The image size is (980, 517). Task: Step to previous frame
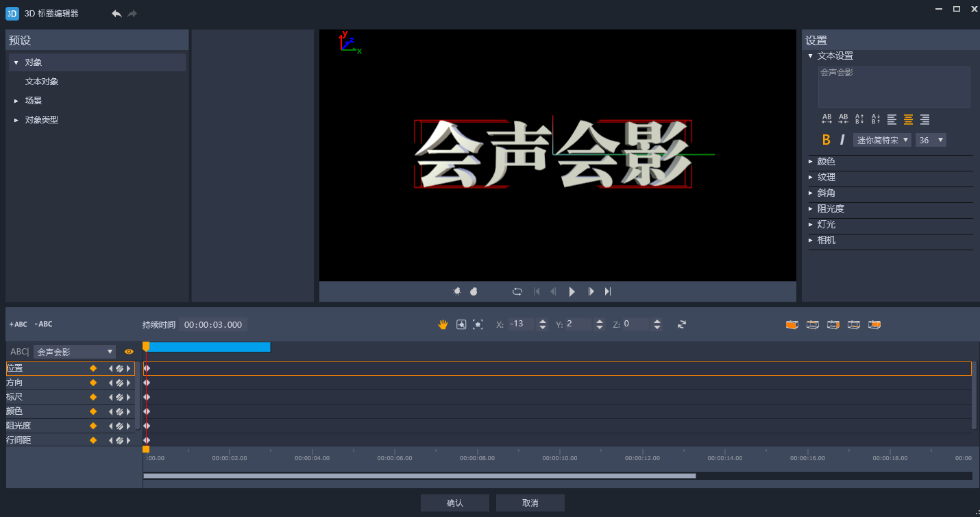tap(553, 291)
